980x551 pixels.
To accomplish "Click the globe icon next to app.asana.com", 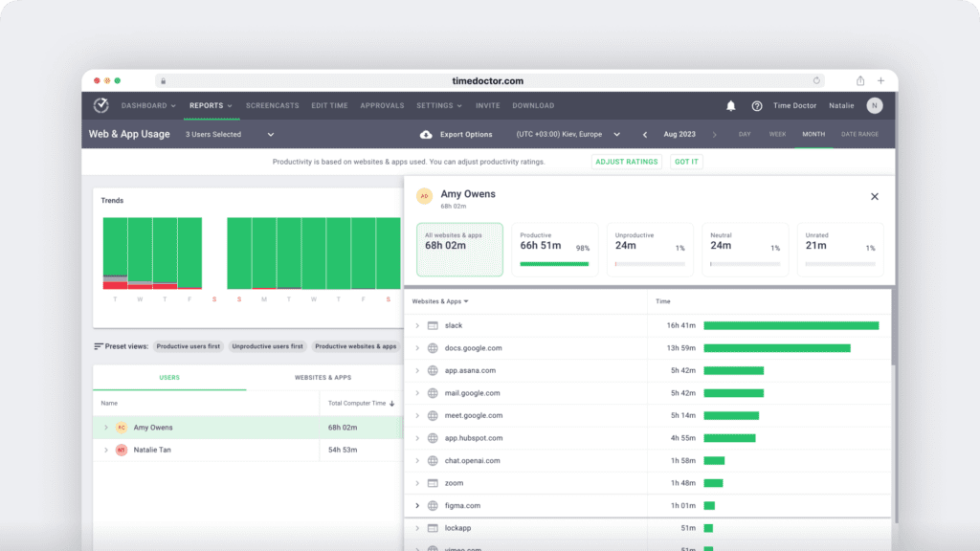I will pyautogui.click(x=431, y=370).
